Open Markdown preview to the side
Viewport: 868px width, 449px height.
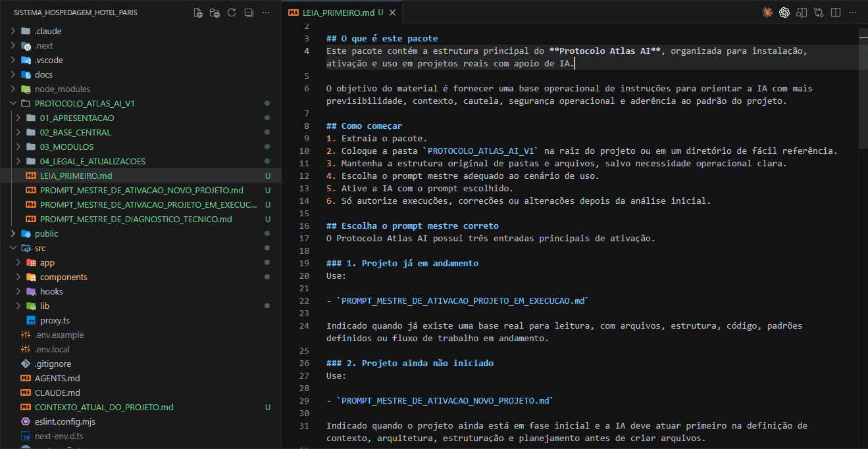[802, 12]
